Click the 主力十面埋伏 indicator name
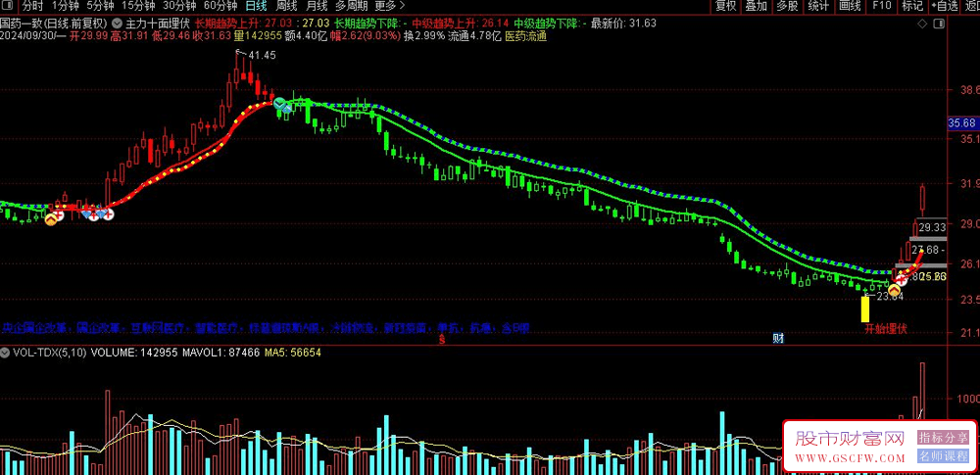This screenshot has height=475, width=980. pos(158,24)
